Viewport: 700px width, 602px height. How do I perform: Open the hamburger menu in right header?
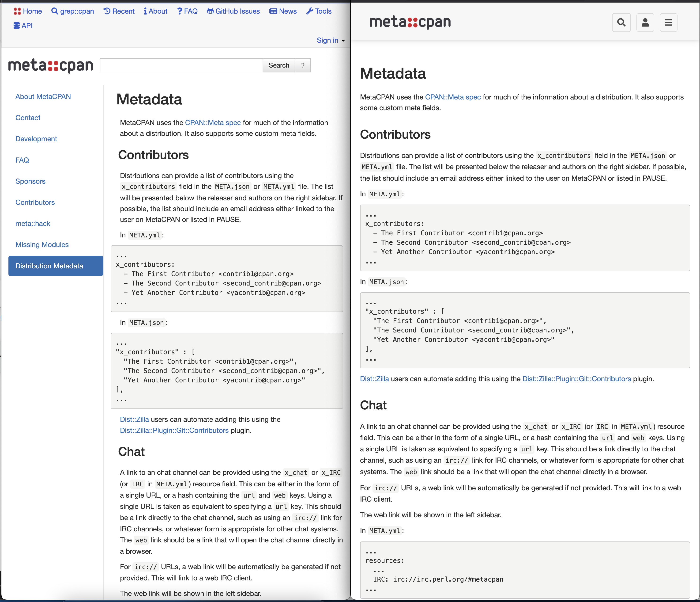tap(668, 22)
